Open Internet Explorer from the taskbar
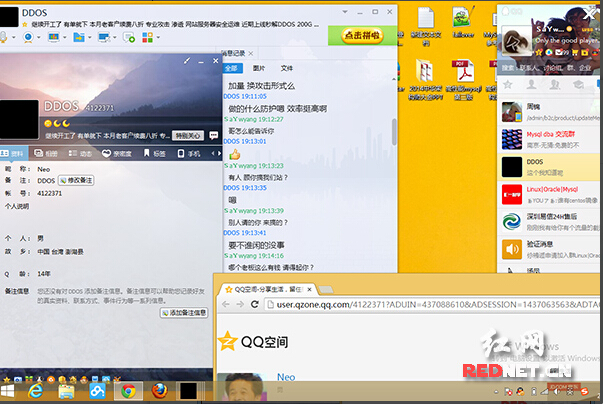This screenshot has height=404, width=603. click(37, 391)
